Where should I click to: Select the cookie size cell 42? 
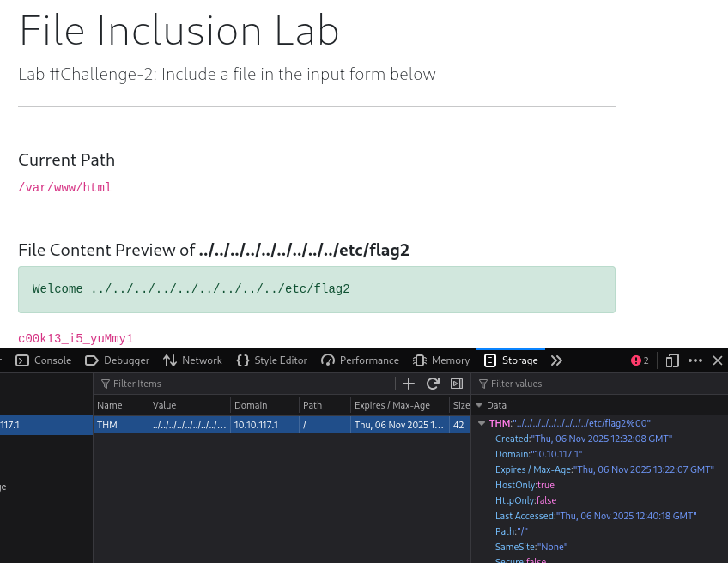click(460, 425)
